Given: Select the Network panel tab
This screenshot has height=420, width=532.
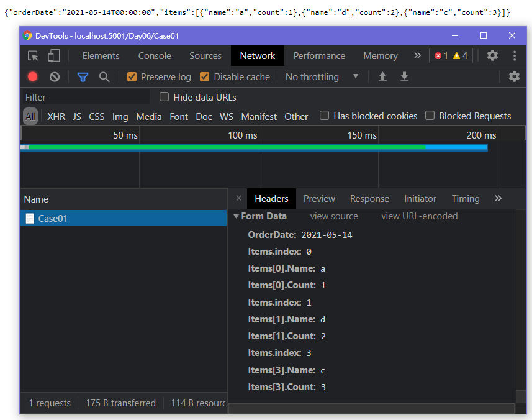Looking at the screenshot, I should pyautogui.click(x=257, y=56).
